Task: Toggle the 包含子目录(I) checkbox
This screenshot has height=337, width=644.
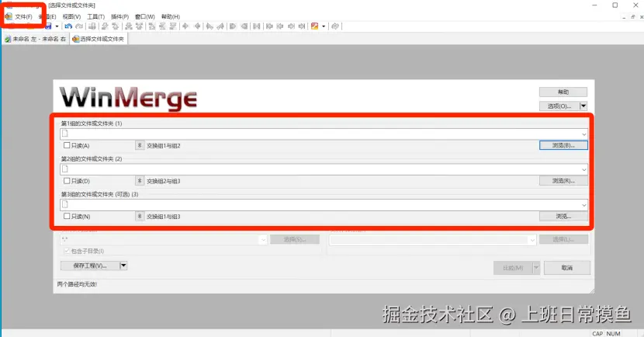Action: pos(67,251)
